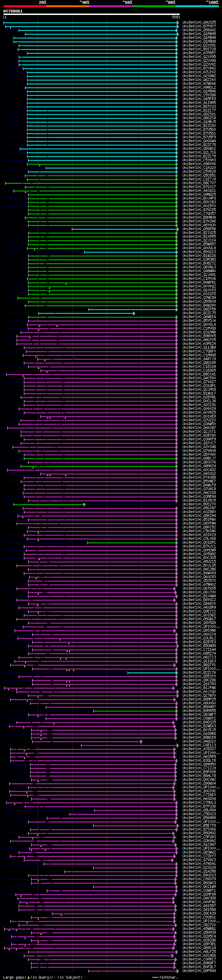Select the UniRef100_Q55809 label
The width and height of the screenshot is (222, 980).
(x=199, y=302)
